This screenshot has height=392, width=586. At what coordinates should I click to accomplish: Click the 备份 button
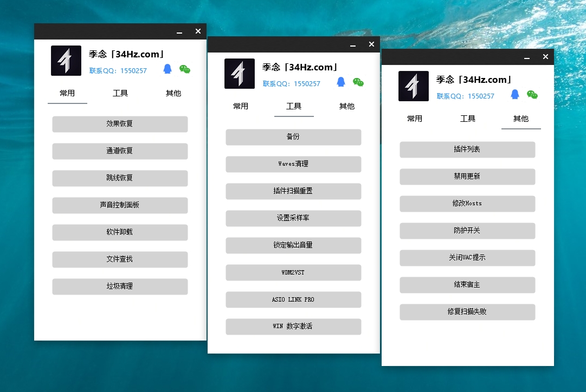[x=293, y=137]
